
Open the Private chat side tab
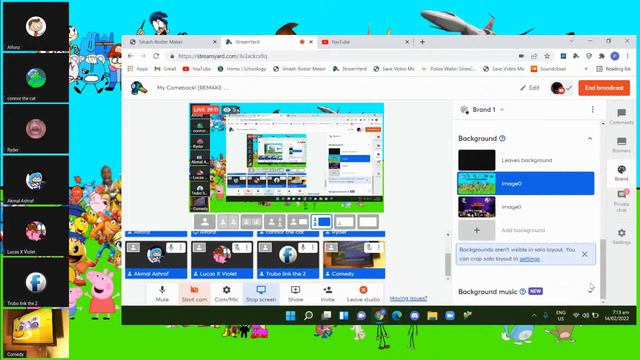point(621,200)
